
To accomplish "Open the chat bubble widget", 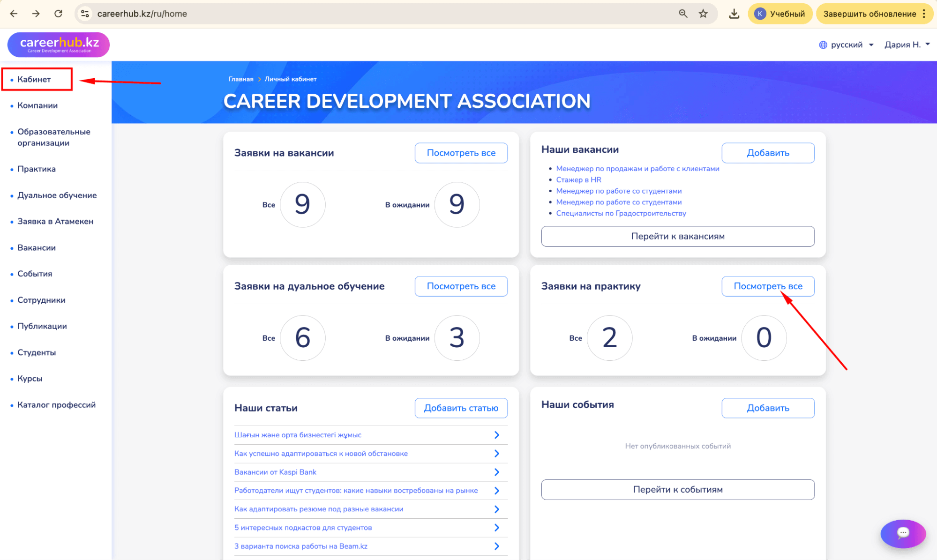I will click(x=903, y=533).
